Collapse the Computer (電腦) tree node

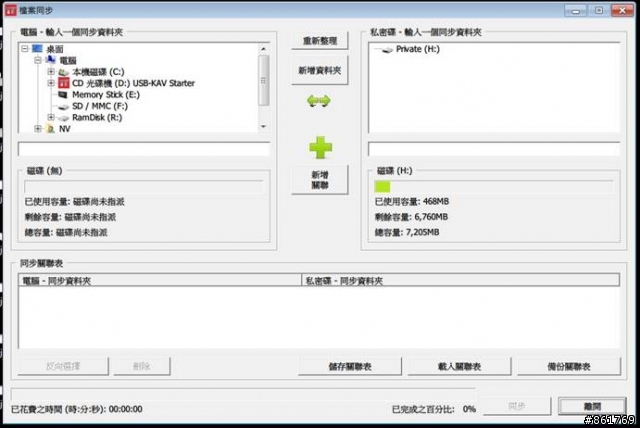[38, 60]
